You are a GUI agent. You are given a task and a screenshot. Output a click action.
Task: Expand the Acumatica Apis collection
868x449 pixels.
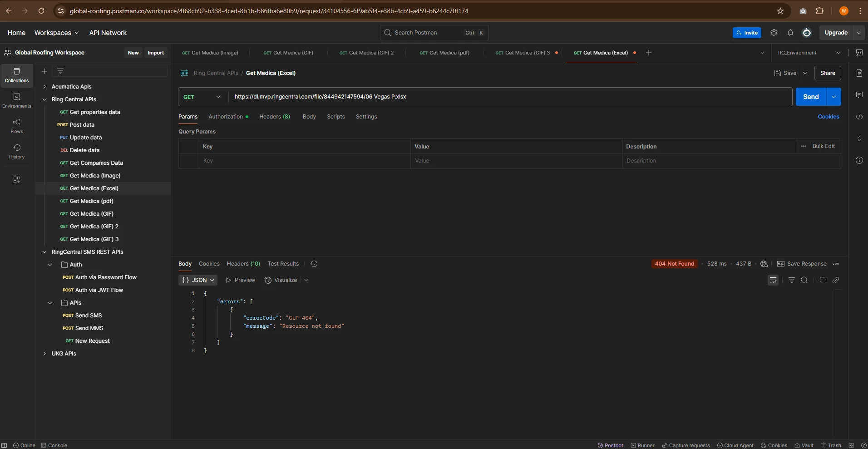pyautogui.click(x=44, y=87)
